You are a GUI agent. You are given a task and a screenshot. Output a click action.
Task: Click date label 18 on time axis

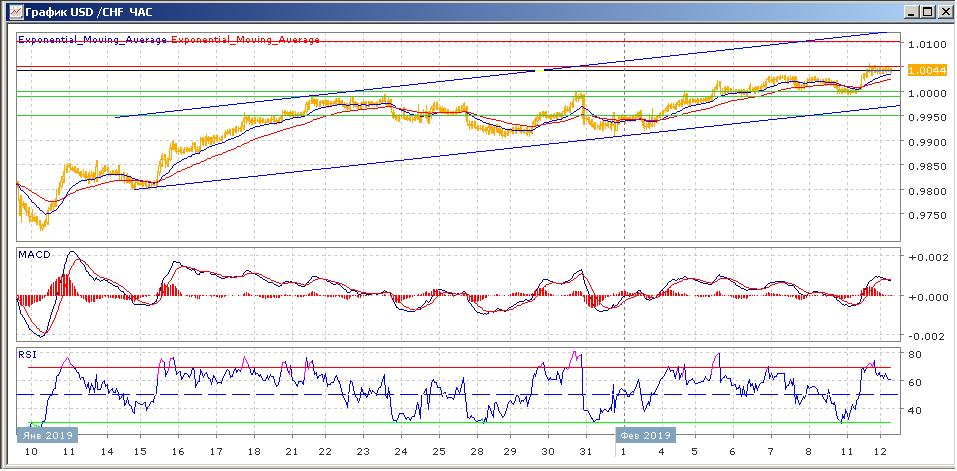[x=254, y=452]
